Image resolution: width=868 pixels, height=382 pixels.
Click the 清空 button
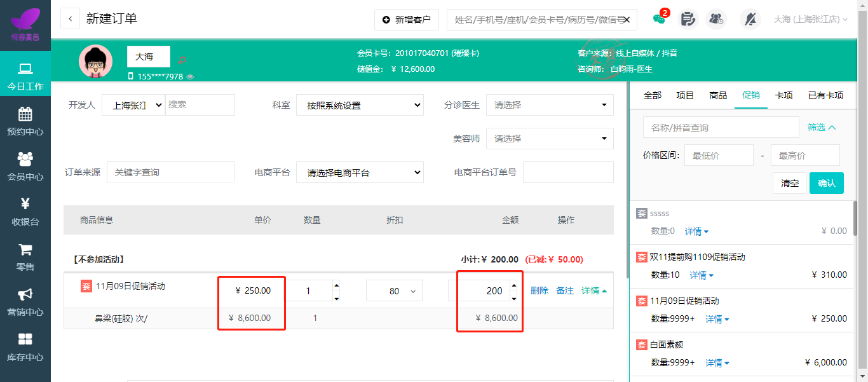[790, 183]
